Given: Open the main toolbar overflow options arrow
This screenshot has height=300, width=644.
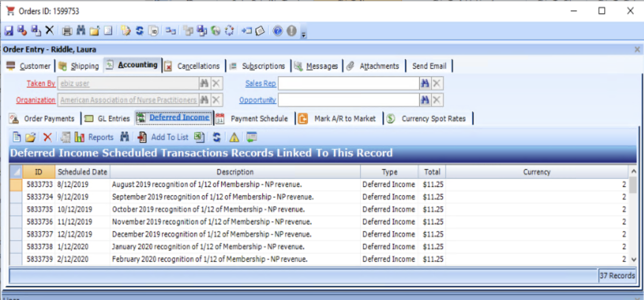Looking at the screenshot, I should [x=304, y=34].
